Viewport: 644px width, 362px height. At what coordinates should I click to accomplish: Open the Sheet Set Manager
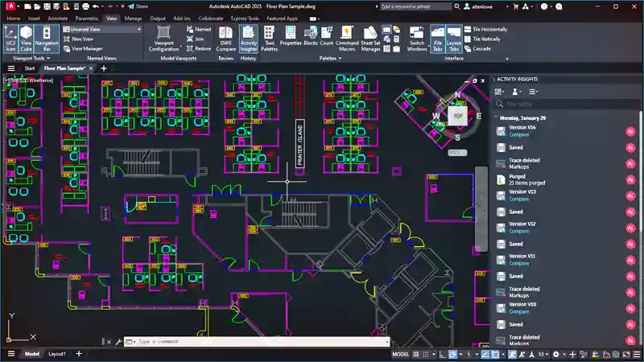click(370, 38)
